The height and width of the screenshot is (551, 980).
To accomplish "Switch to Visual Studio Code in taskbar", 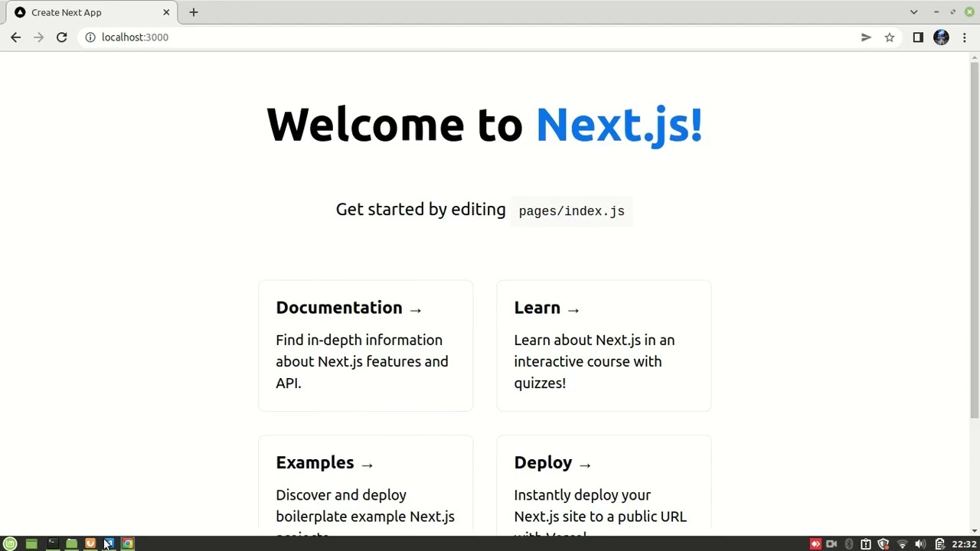I will [109, 544].
